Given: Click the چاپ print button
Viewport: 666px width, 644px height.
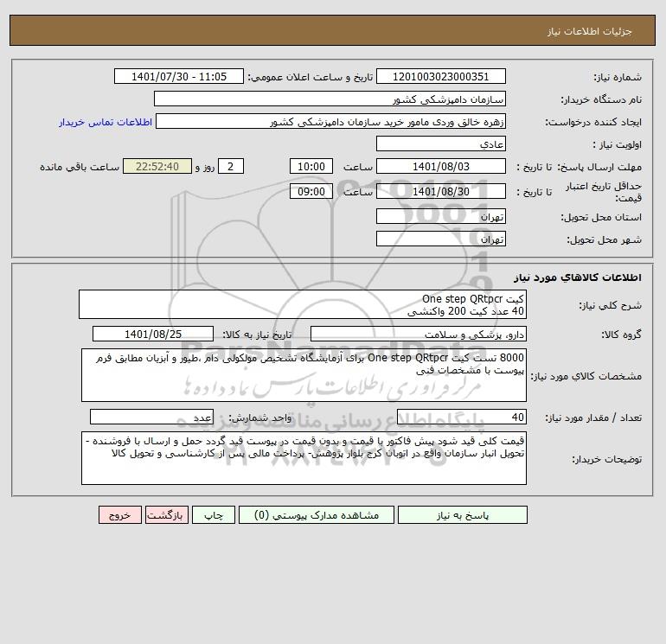Looking at the screenshot, I should tap(214, 514).
